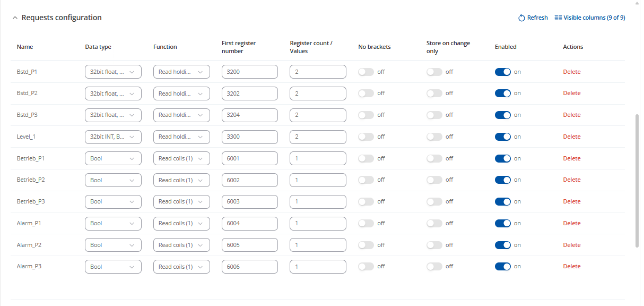
Task: Delete the Betrieb_P2 request
Action: 572,180
